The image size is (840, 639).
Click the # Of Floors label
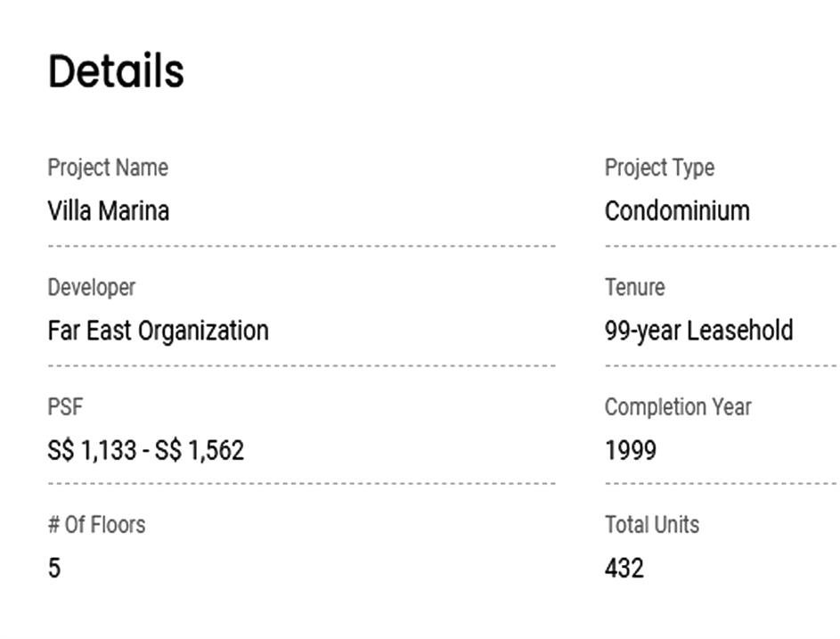[96, 524]
